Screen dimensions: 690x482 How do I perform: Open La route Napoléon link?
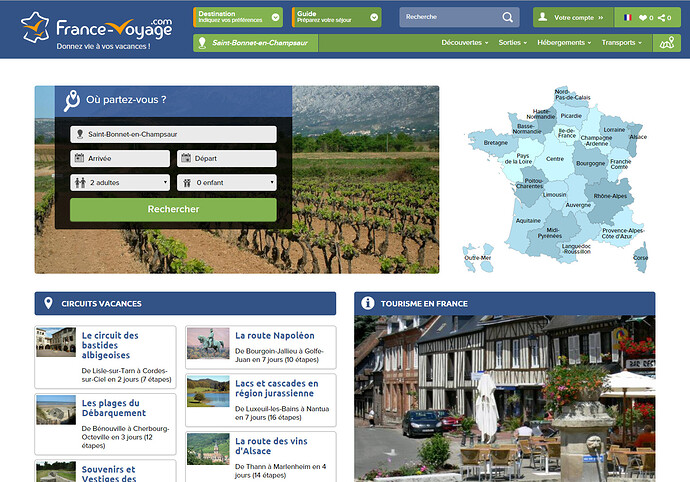[275, 335]
